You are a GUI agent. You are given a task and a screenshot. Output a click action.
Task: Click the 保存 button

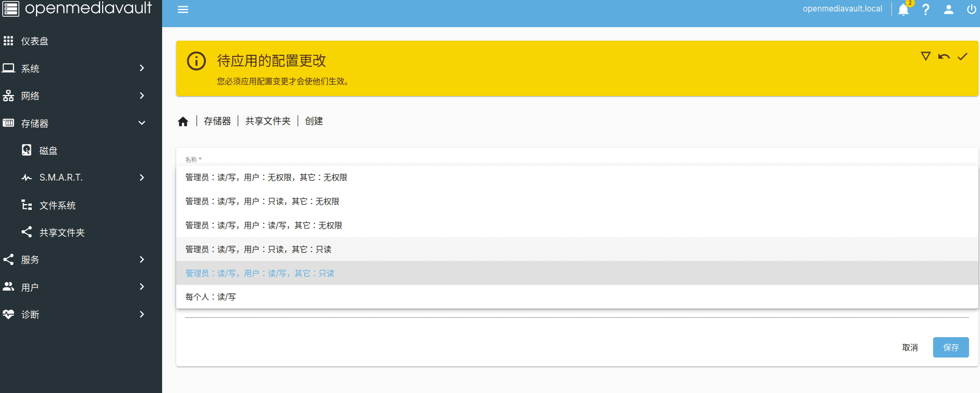click(950, 348)
